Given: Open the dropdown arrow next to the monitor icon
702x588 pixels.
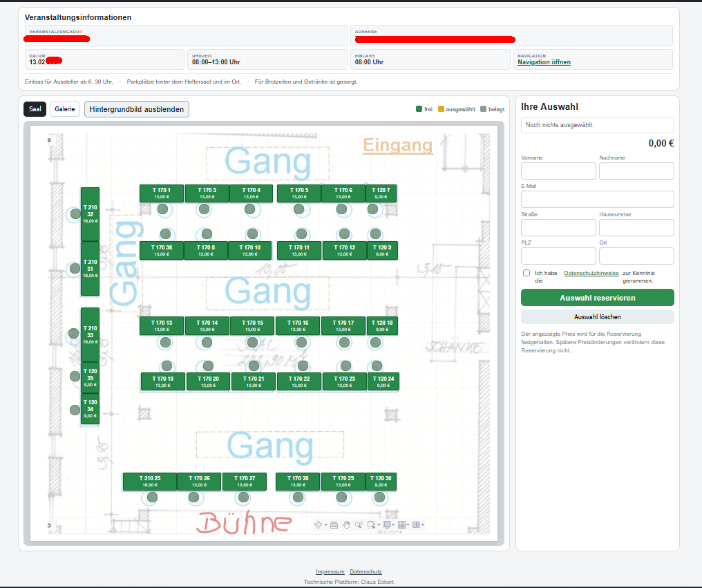Looking at the screenshot, I should pyautogui.click(x=393, y=524).
